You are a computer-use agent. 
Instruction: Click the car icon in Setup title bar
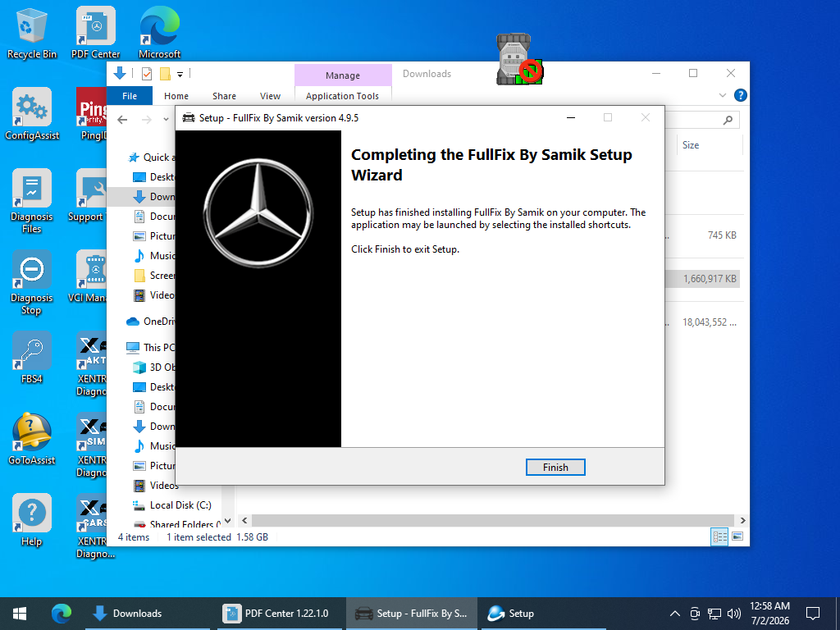point(189,118)
